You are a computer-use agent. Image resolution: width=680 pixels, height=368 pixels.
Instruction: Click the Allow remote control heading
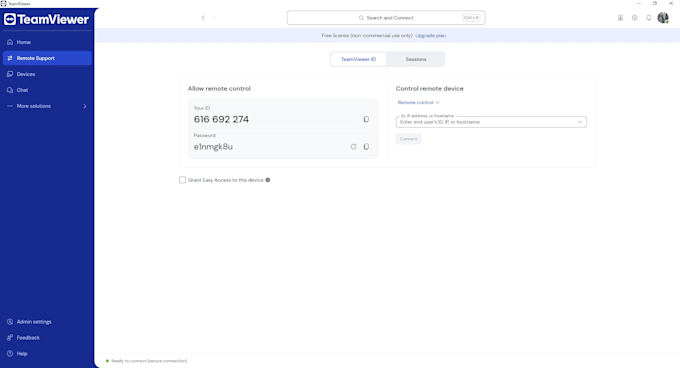click(219, 88)
